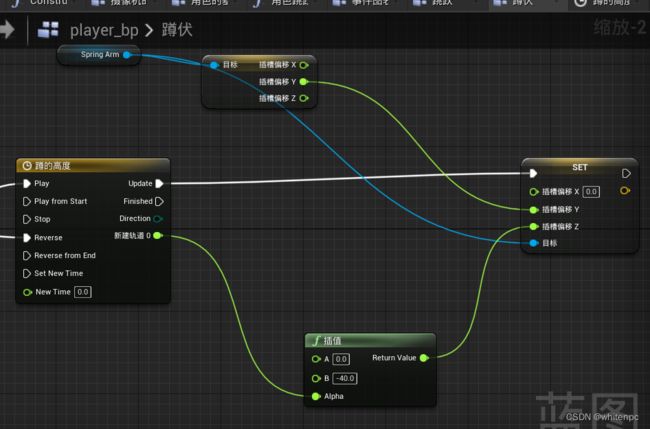
Task: Click the Spring Arm blue output pin
Action: point(127,55)
